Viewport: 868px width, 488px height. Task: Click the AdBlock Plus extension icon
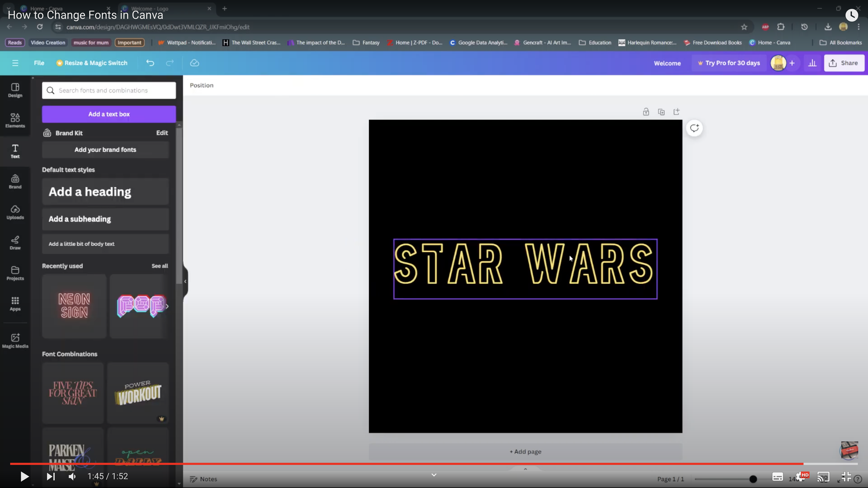pyautogui.click(x=765, y=27)
